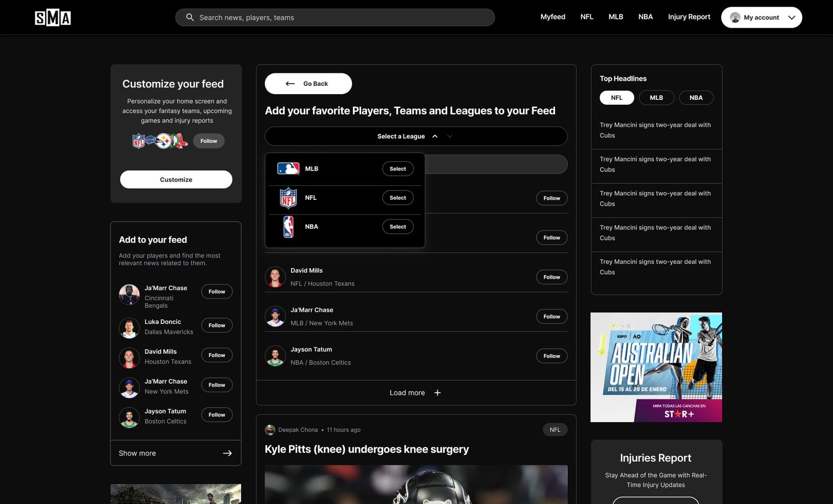The width and height of the screenshot is (833, 504).
Task: Click the back arrow icon in Go Back
Action: [290, 83]
